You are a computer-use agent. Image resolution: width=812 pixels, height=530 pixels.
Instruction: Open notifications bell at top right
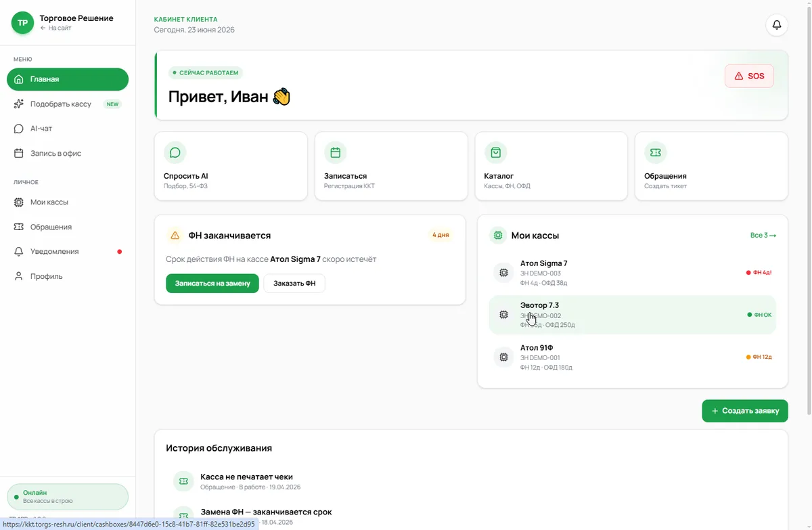pos(777,25)
